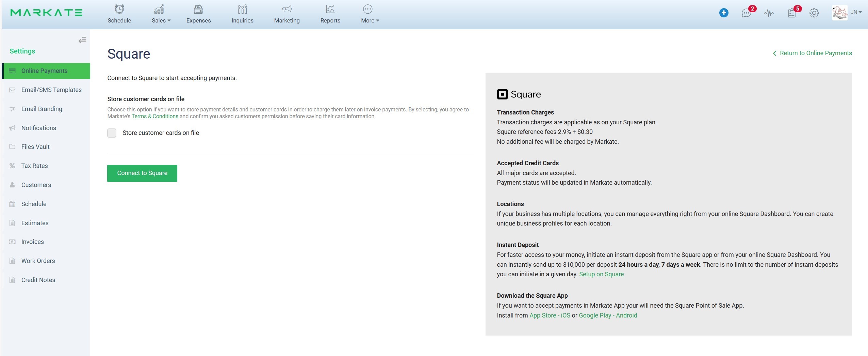Click the More ellipsis icon
Viewport: 868px width, 356px height.
pyautogui.click(x=367, y=9)
